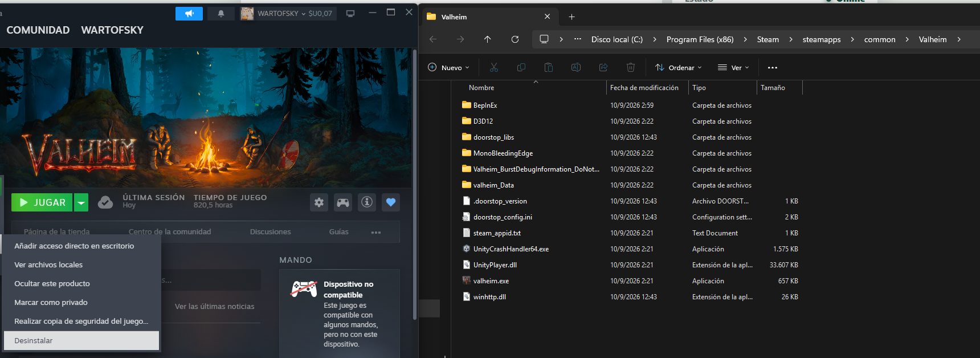Screen dimensions: 980x358
Task: Click the Share icon in Explorer
Action: 603,67
